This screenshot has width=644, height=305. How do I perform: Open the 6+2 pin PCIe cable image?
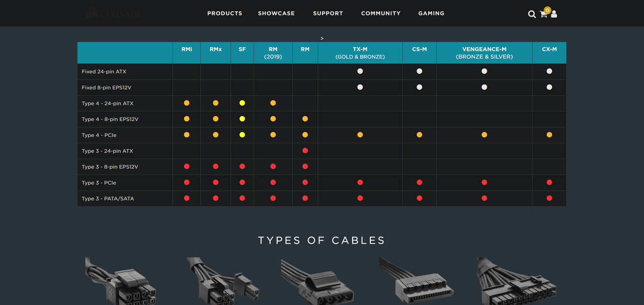[223, 281]
